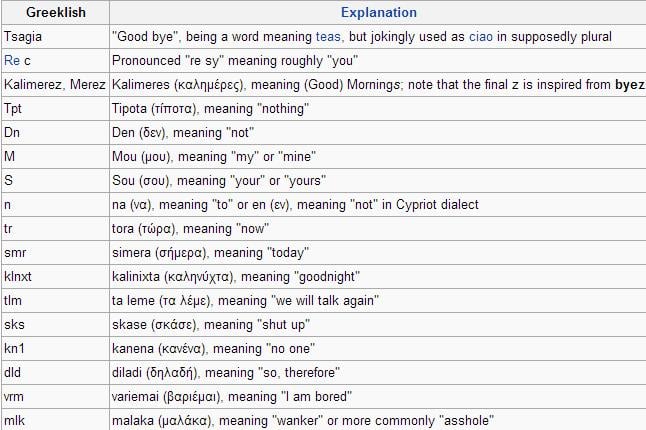Screen dimensions: 646x430
Task: Select the 'kn1' abbreviation cell
Action: [x=56, y=348]
